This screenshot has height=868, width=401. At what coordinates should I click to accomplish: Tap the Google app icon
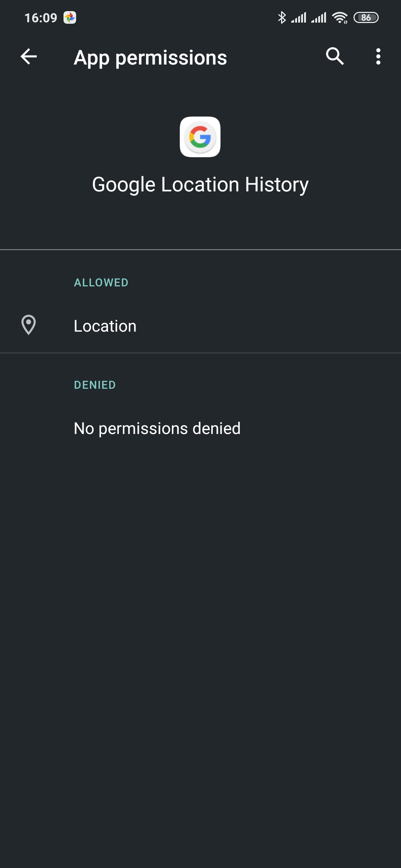click(200, 137)
